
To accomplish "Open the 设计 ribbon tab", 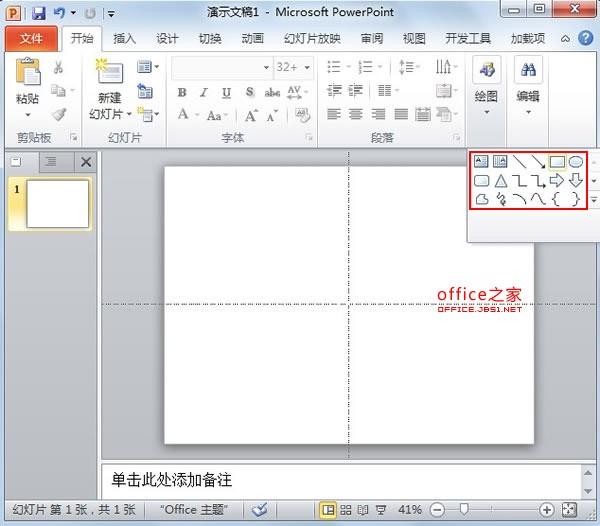I will 167,39.
